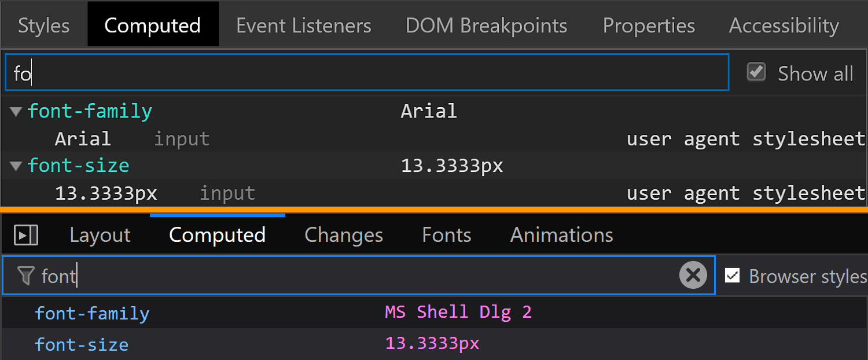Click the funnel filter icon

[25, 276]
